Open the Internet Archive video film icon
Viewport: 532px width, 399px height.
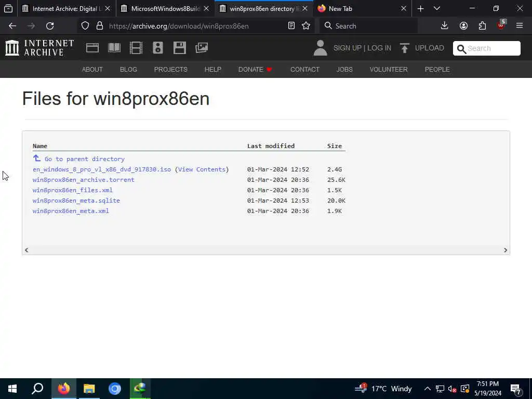[136, 48]
